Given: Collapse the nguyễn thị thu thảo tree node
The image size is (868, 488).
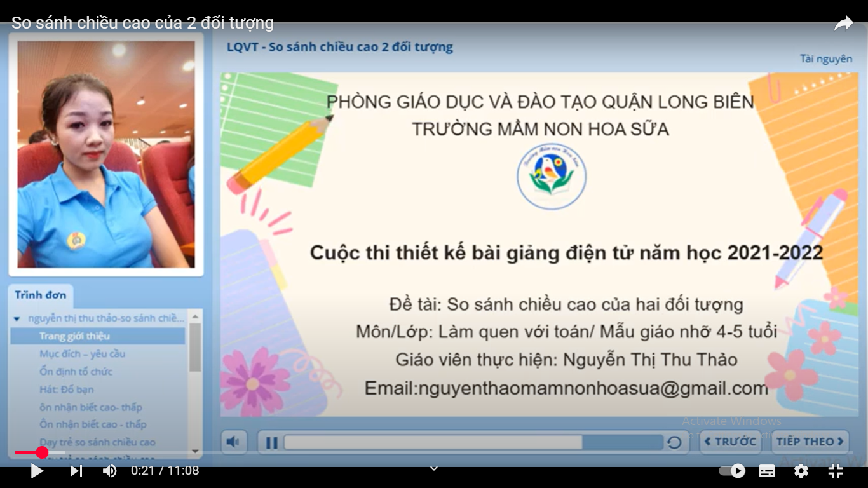Looking at the screenshot, I should pos(17,318).
